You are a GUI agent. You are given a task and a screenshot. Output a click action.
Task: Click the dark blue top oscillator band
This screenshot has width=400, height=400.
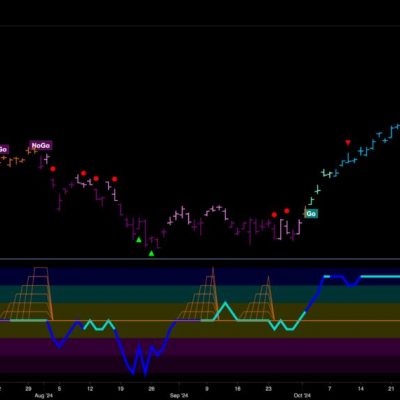pyautogui.click(x=200, y=277)
